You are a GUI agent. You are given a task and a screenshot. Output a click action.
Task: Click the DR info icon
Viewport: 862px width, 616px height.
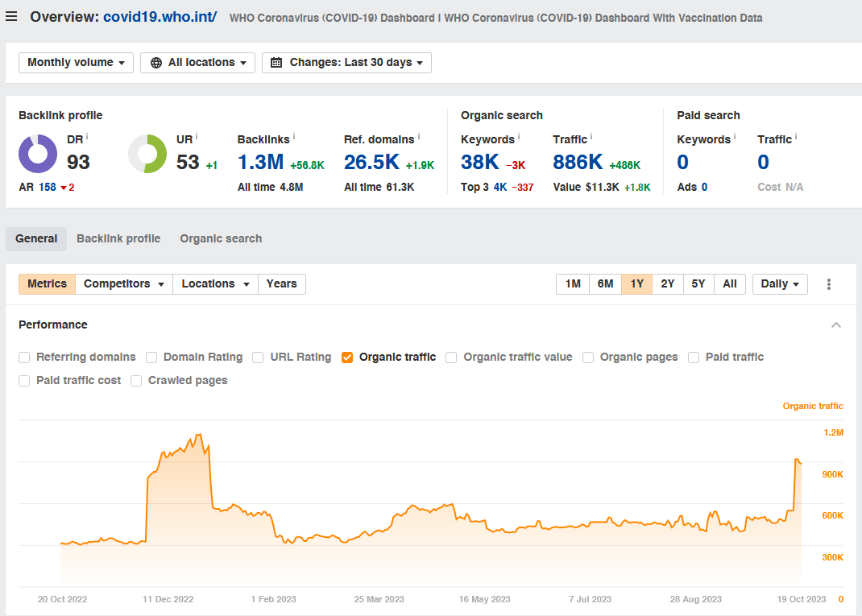point(87,136)
